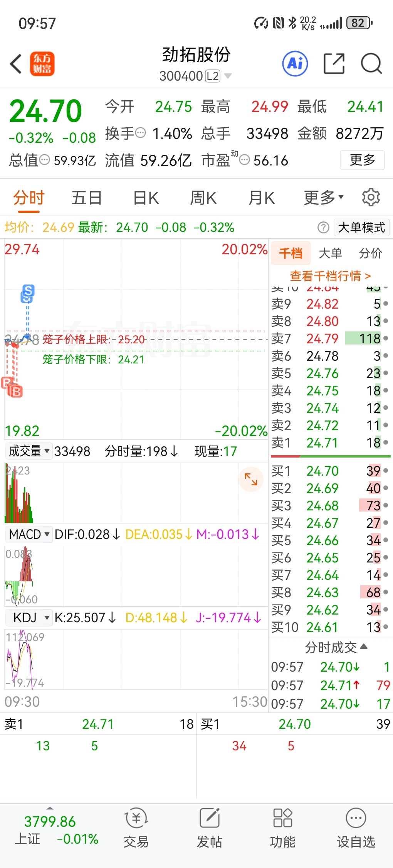Image resolution: width=393 pixels, height=868 pixels.
Task: Tap the 卖6 24.78 row
Action: click(330, 356)
